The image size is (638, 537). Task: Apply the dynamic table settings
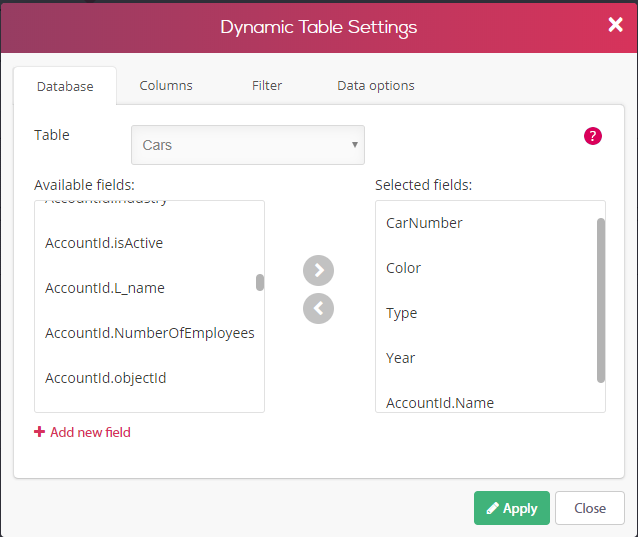(x=511, y=508)
